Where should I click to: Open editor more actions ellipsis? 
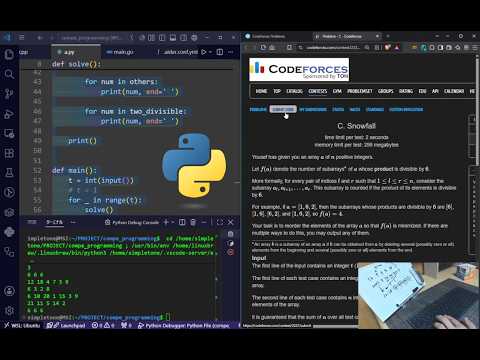[x=231, y=52]
